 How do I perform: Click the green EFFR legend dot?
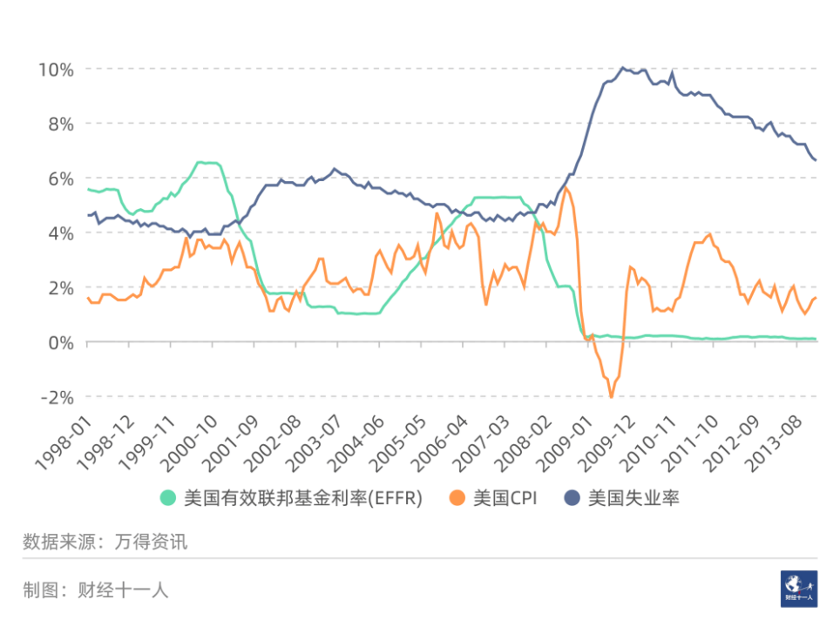coord(168,498)
